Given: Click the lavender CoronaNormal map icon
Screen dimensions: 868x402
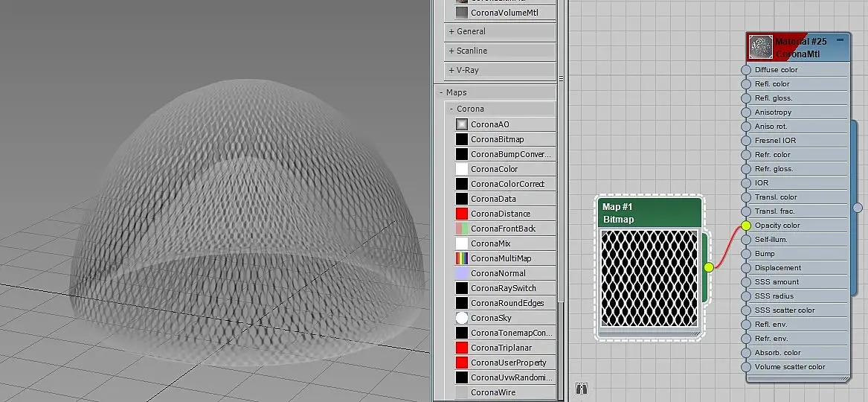Looking at the screenshot, I should click(462, 273).
